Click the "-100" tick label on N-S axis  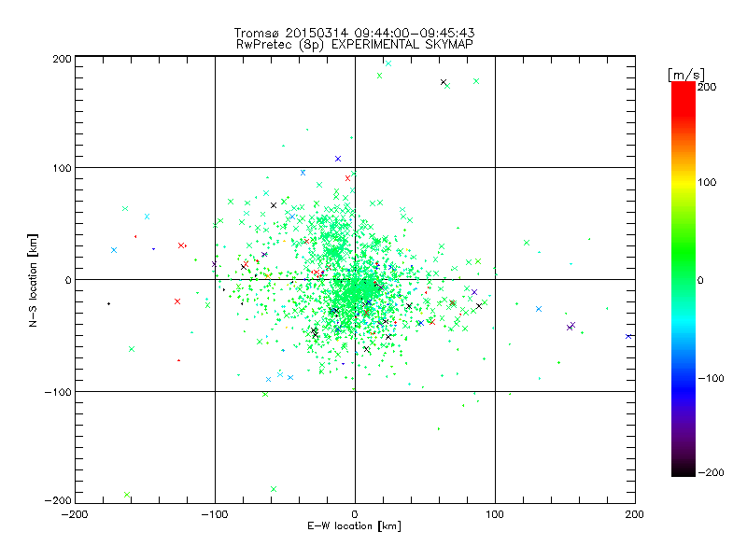coord(58,392)
